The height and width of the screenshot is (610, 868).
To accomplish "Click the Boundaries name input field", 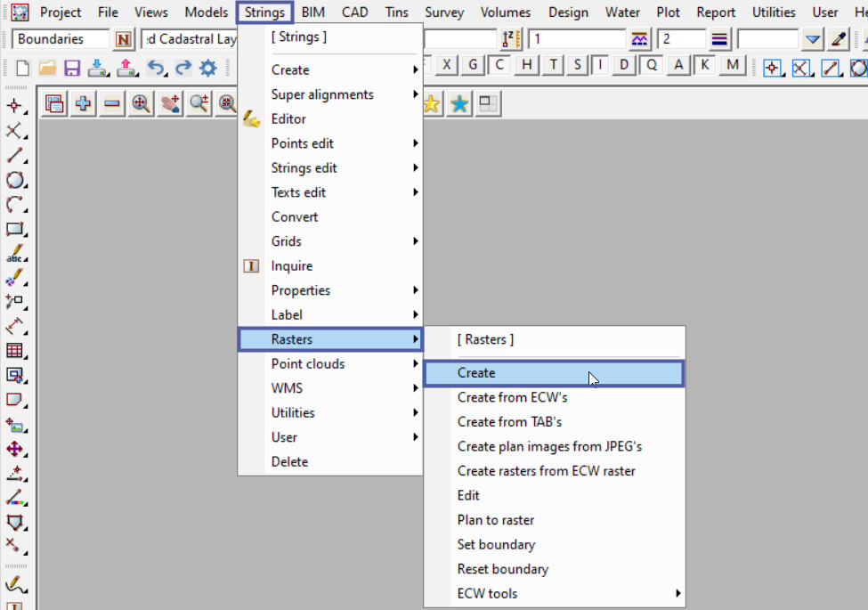I will 61,39.
